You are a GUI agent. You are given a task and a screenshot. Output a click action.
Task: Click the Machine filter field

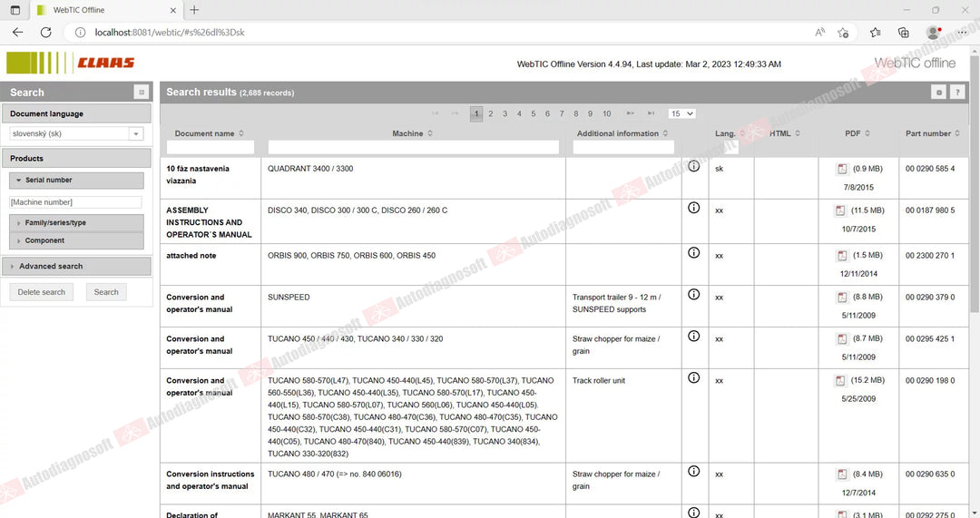pyautogui.click(x=413, y=148)
